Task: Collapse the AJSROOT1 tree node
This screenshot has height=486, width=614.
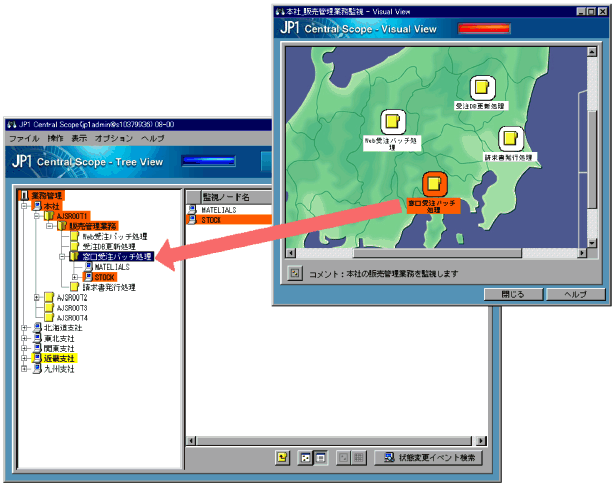Action: coord(36,216)
